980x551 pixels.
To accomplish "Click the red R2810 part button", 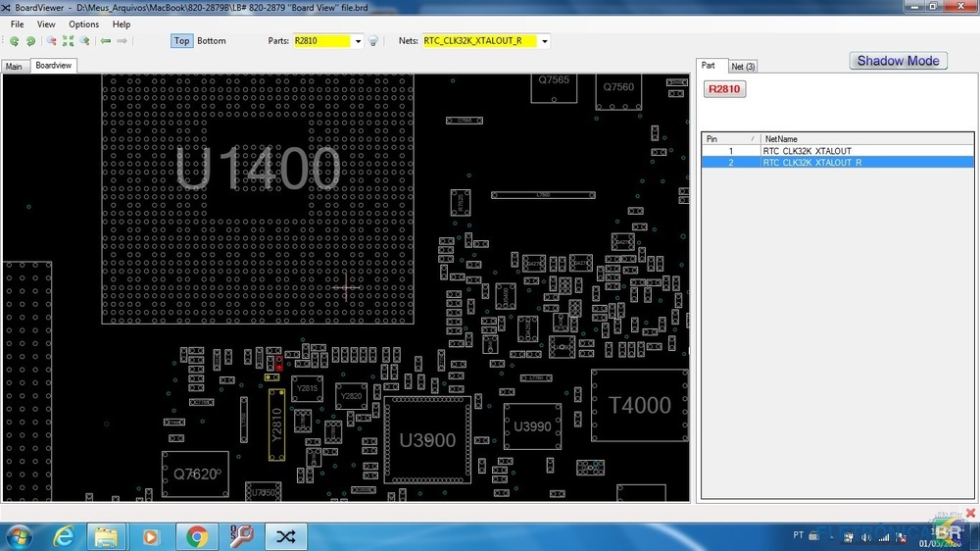I will pyautogui.click(x=724, y=89).
